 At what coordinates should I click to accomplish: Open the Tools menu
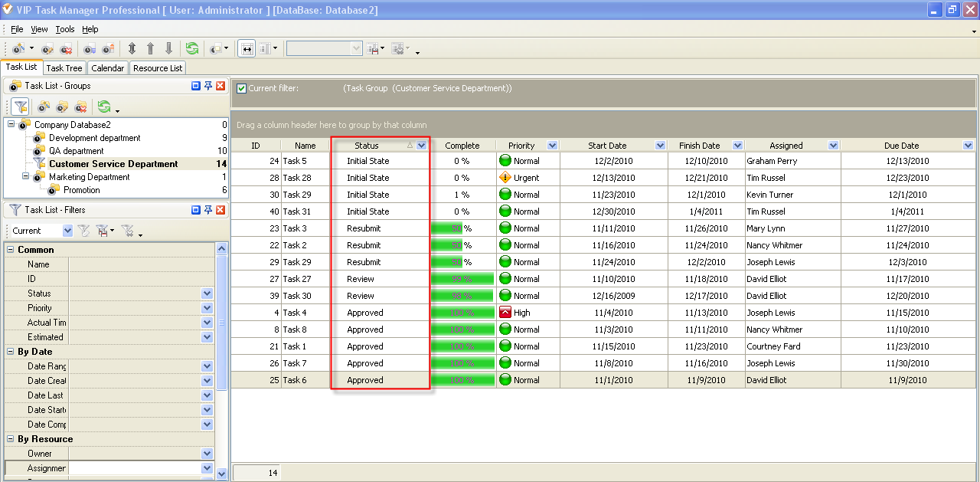[x=65, y=29]
